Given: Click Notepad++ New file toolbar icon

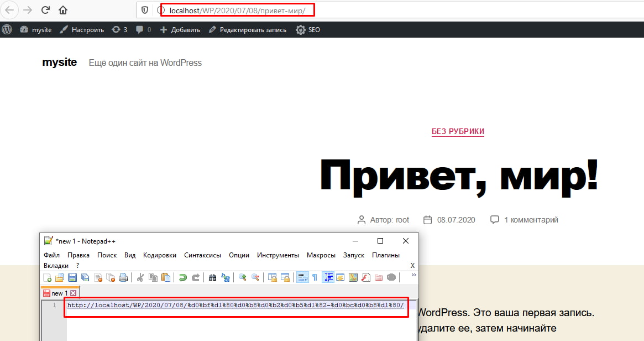Looking at the screenshot, I should point(47,278).
